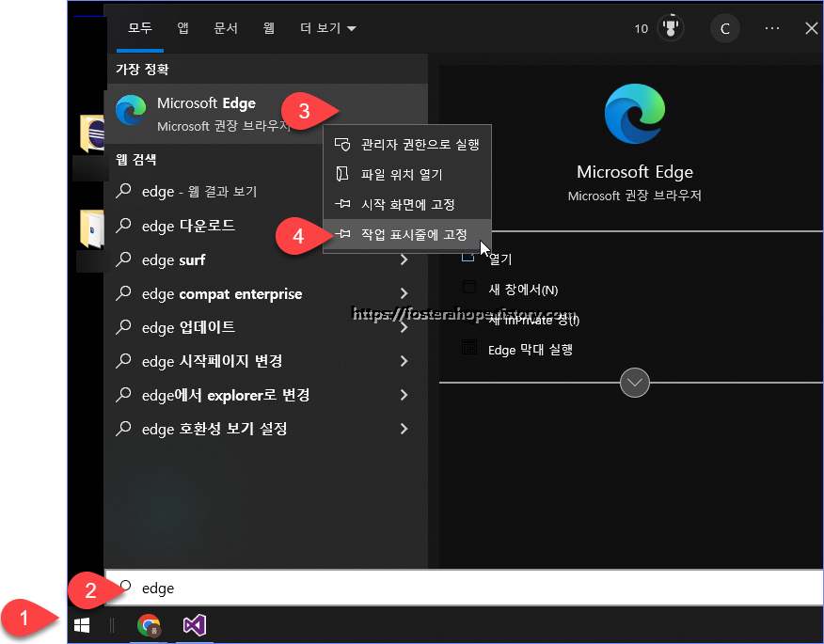The image size is (824, 644).
Task: Click the suggestion text edge 호환성 보기 설정
Action: (x=214, y=429)
